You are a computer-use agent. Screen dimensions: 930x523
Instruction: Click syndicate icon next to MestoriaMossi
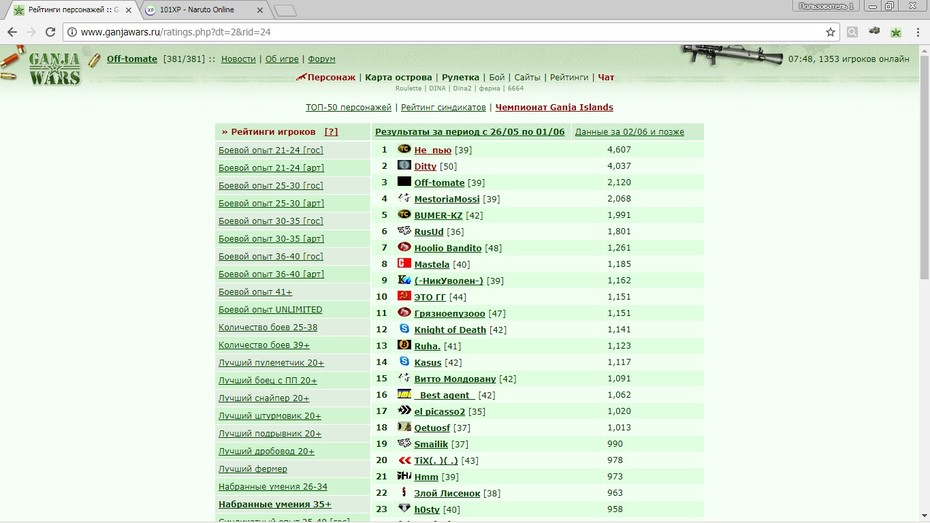404,197
